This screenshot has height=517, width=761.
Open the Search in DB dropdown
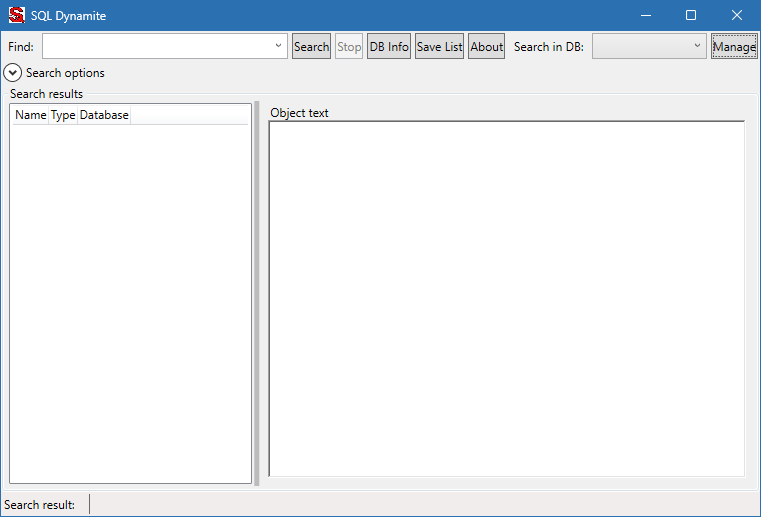coord(649,46)
